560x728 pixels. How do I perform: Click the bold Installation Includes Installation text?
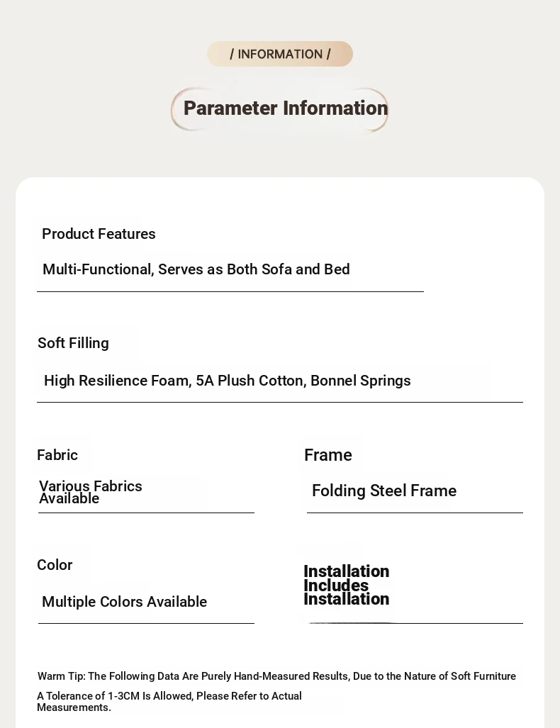tap(346, 586)
